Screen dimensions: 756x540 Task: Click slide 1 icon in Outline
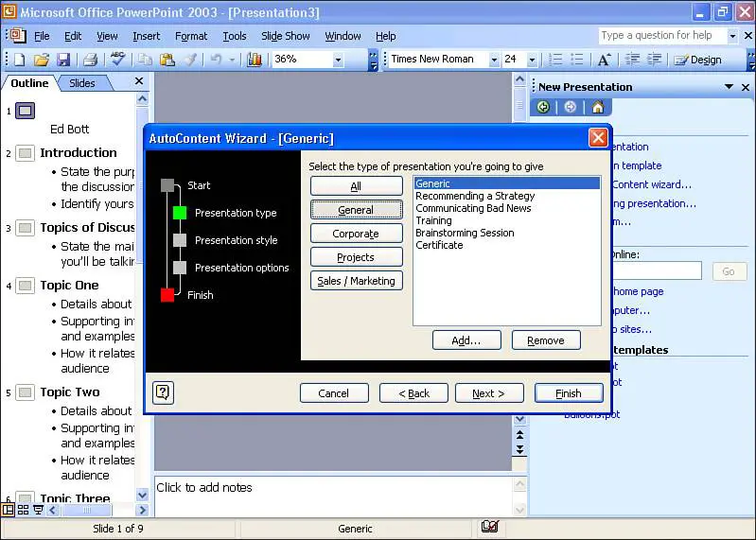[25, 111]
